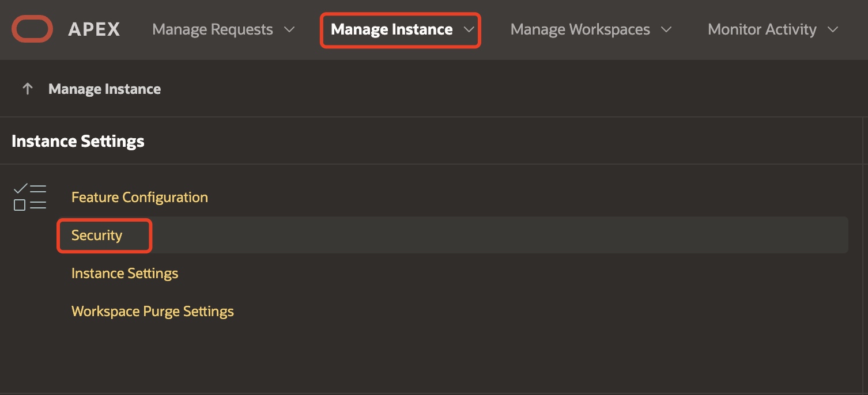Click the Manage Instance breadcrumb title
This screenshot has height=395, width=868.
point(104,89)
